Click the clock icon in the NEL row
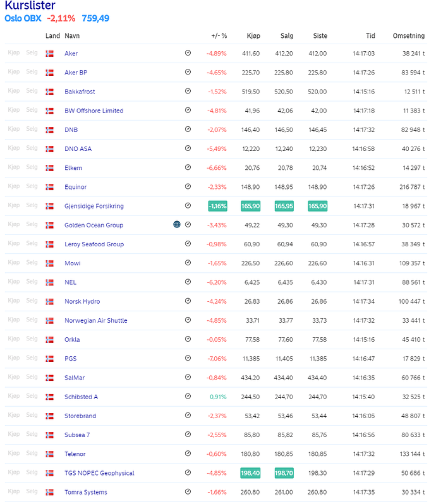Screen dimensions: 436x504 click(188, 282)
